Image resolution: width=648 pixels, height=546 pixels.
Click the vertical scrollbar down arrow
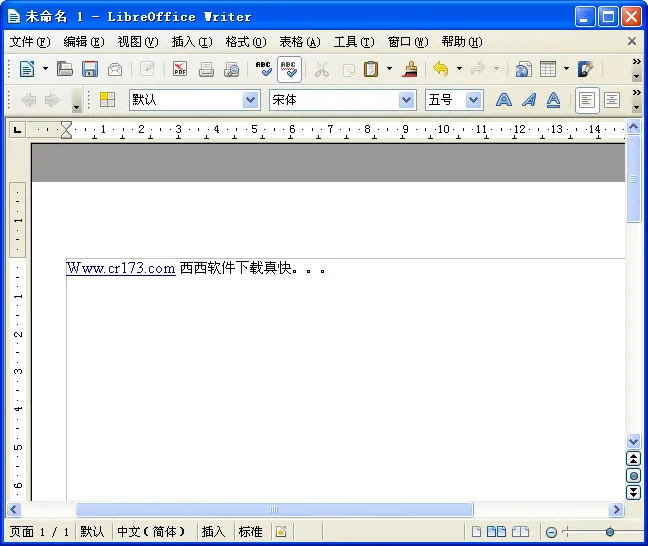(633, 441)
